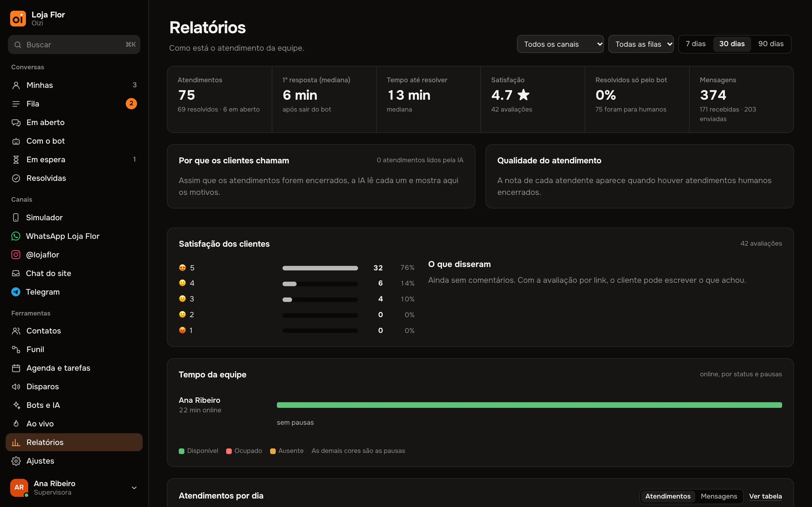Image resolution: width=812 pixels, height=507 pixels.
Task: Toggle chart to Mensagens view
Action: (x=719, y=496)
